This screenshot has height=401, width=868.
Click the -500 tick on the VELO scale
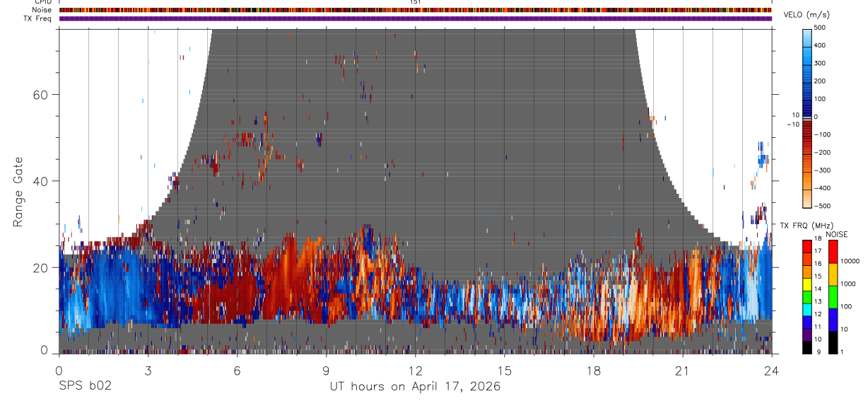(823, 206)
